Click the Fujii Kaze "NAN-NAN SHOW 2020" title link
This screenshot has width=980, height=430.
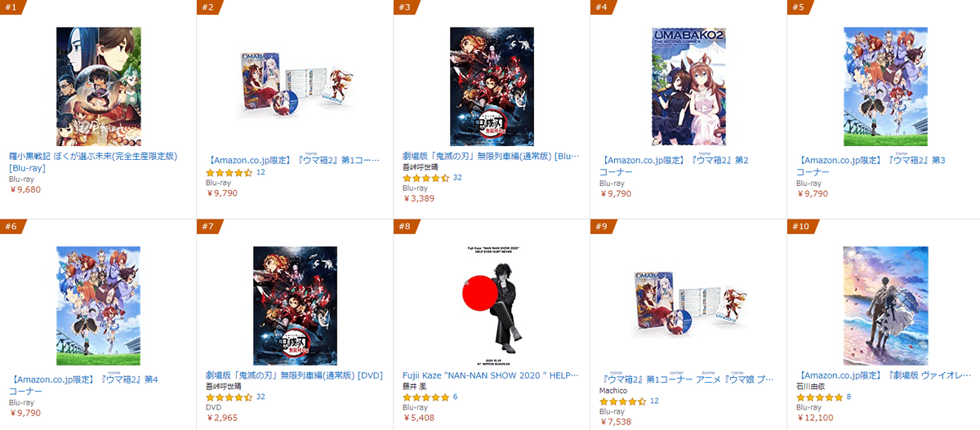tap(491, 375)
